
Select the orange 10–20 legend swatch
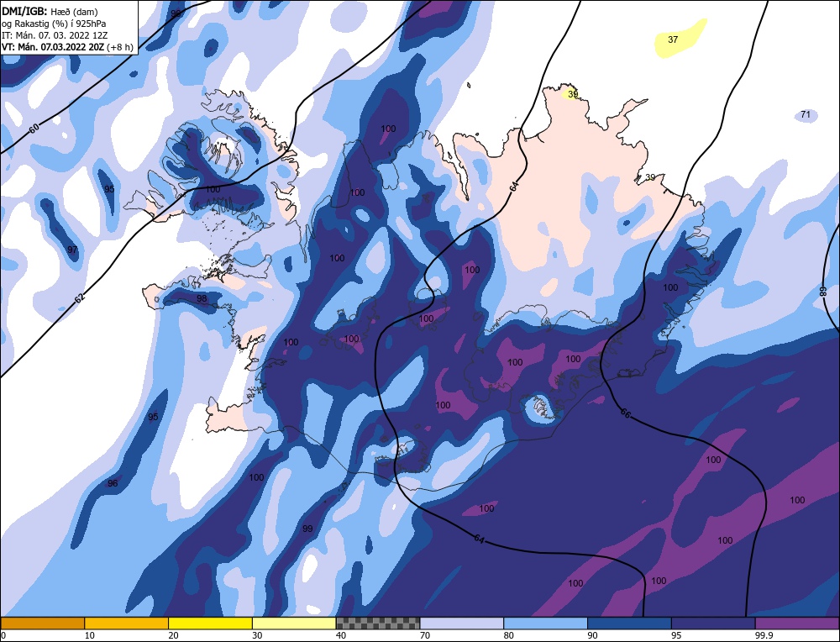pyautogui.click(x=127, y=623)
